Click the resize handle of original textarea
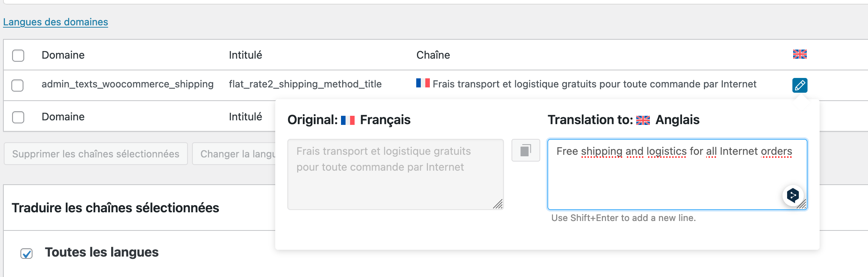Viewport: 868px width, 277px height. [498, 204]
